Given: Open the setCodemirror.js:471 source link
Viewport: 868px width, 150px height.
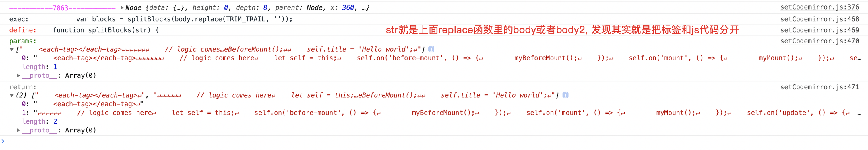Looking at the screenshot, I should pyautogui.click(x=819, y=87).
